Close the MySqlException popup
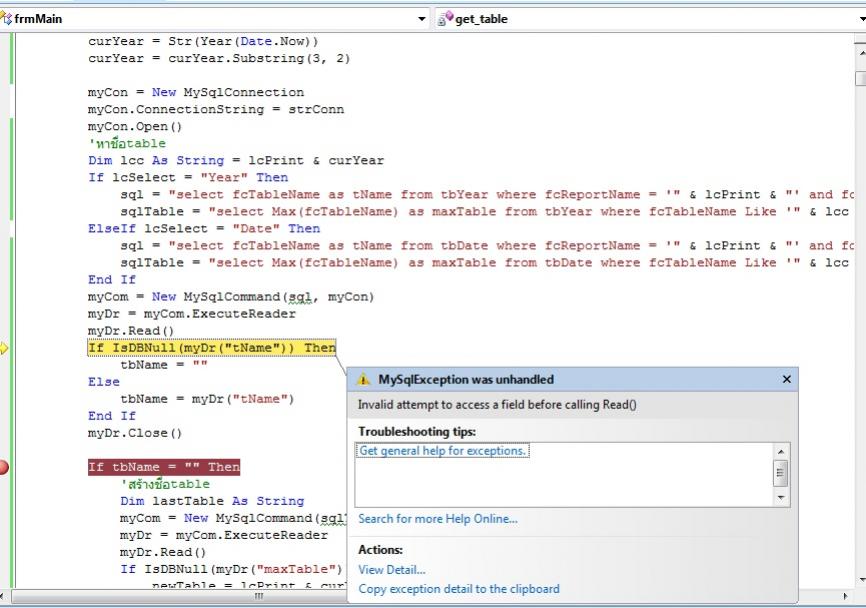Viewport: 866px width, 608px height. (x=786, y=379)
